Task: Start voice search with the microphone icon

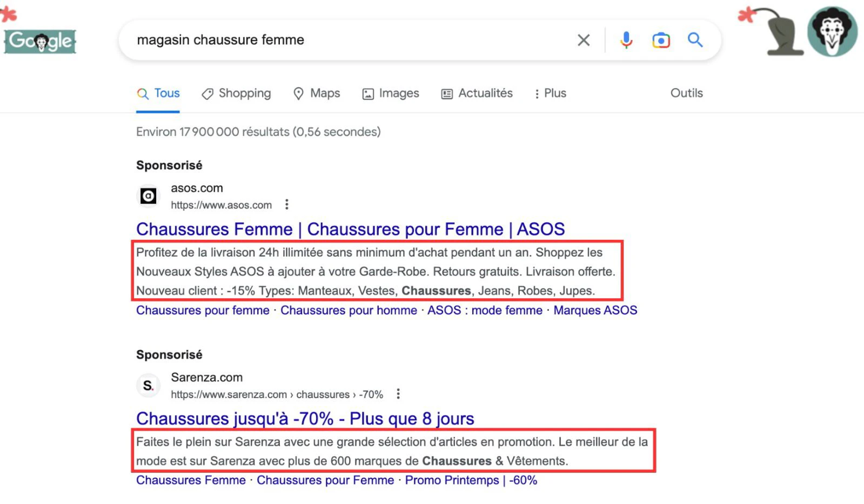Action: tap(626, 40)
